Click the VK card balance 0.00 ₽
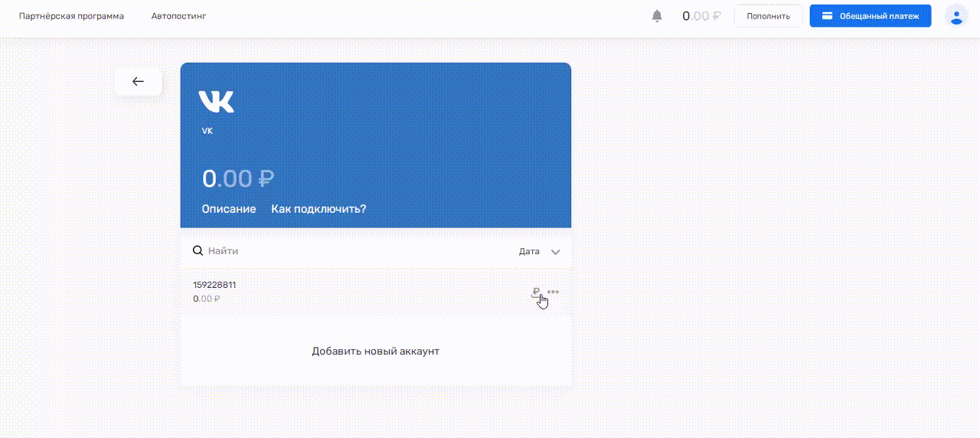 click(238, 178)
